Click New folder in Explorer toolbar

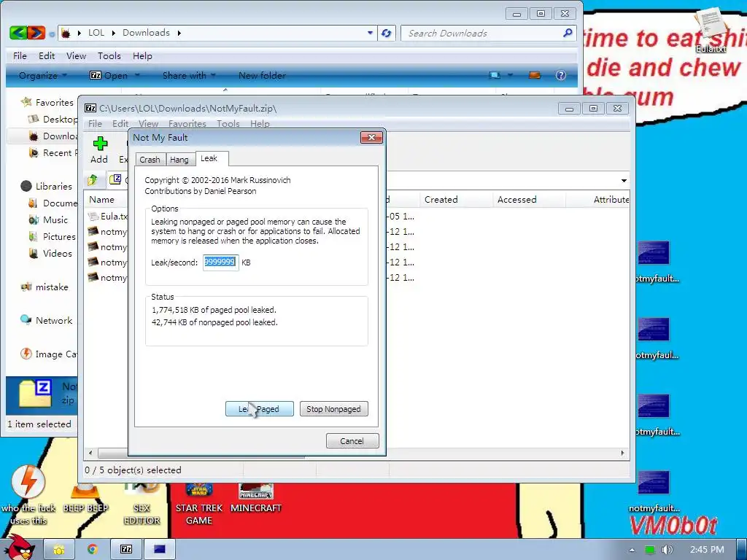[x=262, y=75]
